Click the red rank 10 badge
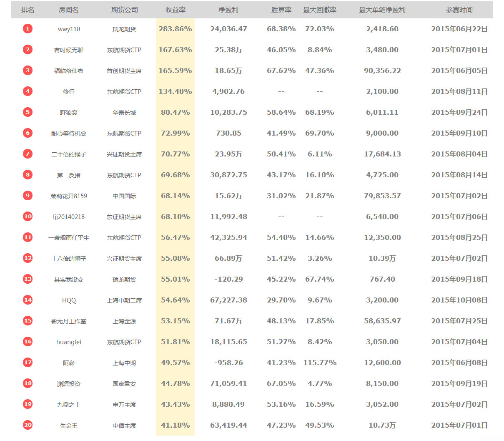The width and height of the screenshot is (504, 441). [x=28, y=217]
